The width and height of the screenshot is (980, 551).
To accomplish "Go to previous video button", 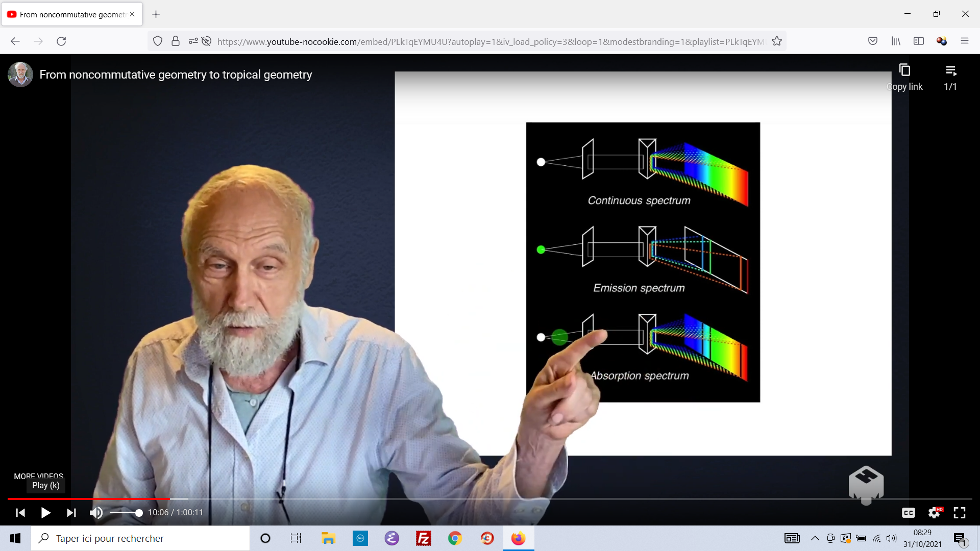I will coord(20,513).
